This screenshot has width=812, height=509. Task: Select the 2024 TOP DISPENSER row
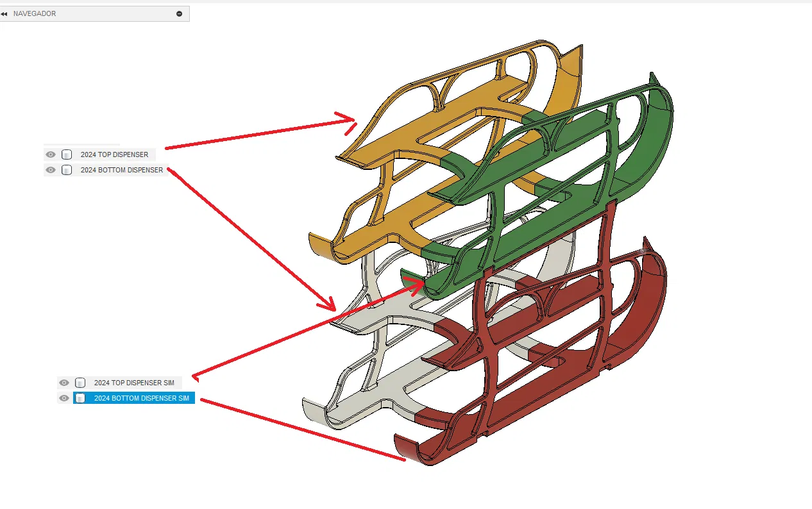tap(99, 154)
